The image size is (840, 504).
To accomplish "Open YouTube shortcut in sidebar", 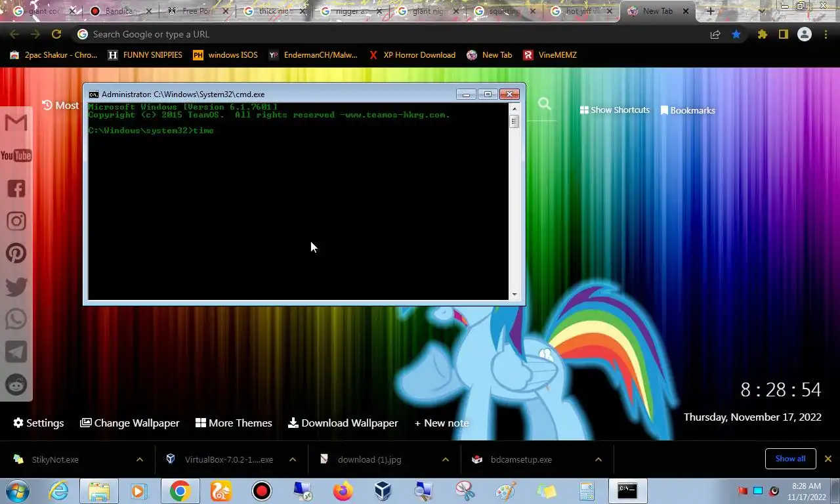I will [16, 156].
